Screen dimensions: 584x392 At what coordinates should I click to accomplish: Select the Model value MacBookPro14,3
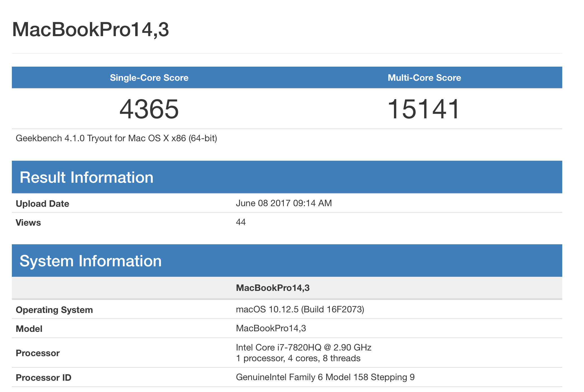coord(271,328)
